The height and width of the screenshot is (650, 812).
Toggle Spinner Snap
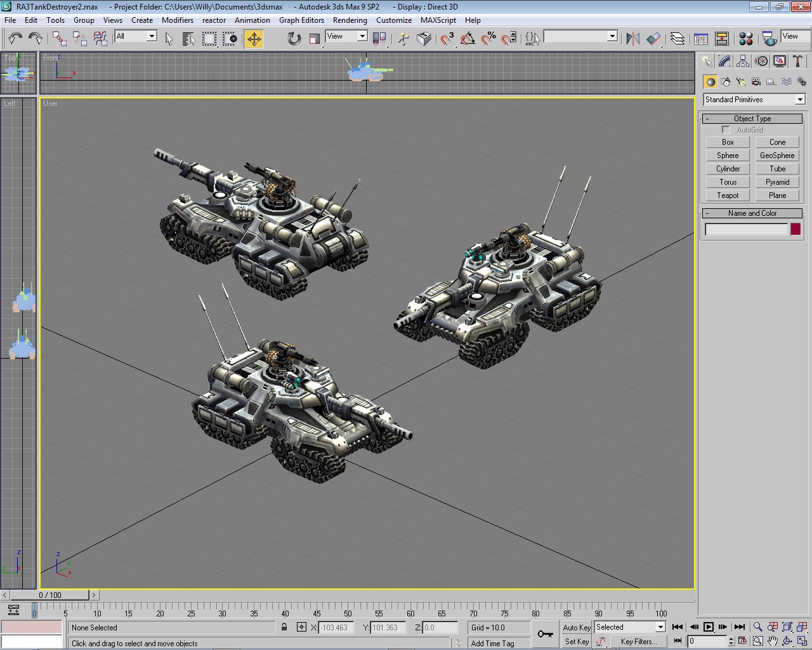(509, 39)
